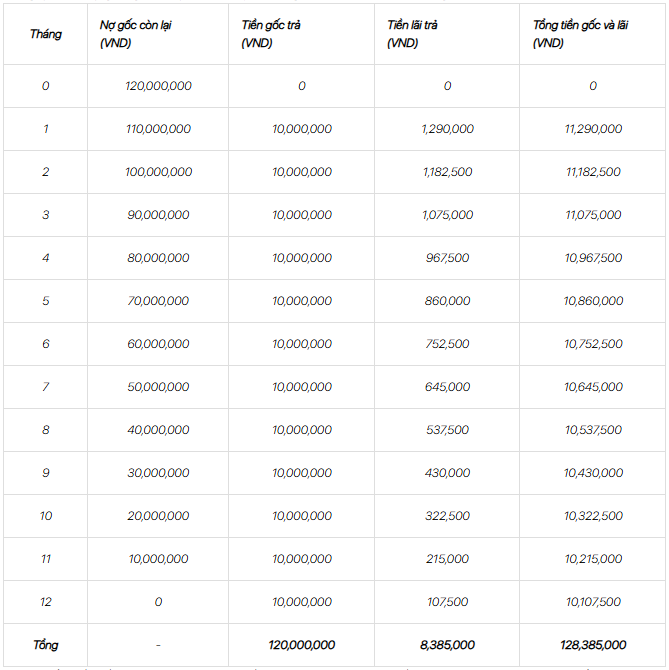Select the 30,000,000 remaining principal cell
This screenshot has height=670, width=669.
pos(158,473)
